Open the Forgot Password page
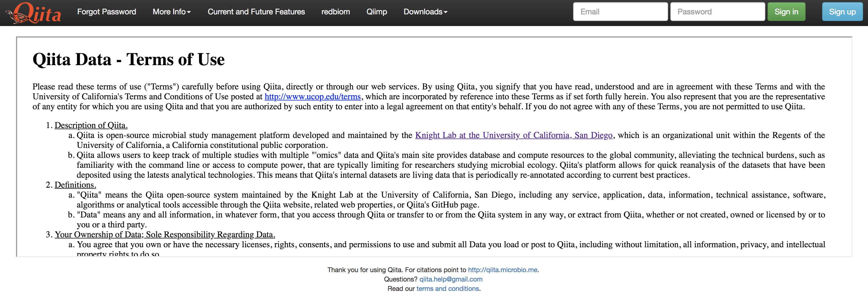Viewport: 868px width, 308px height. [x=107, y=12]
